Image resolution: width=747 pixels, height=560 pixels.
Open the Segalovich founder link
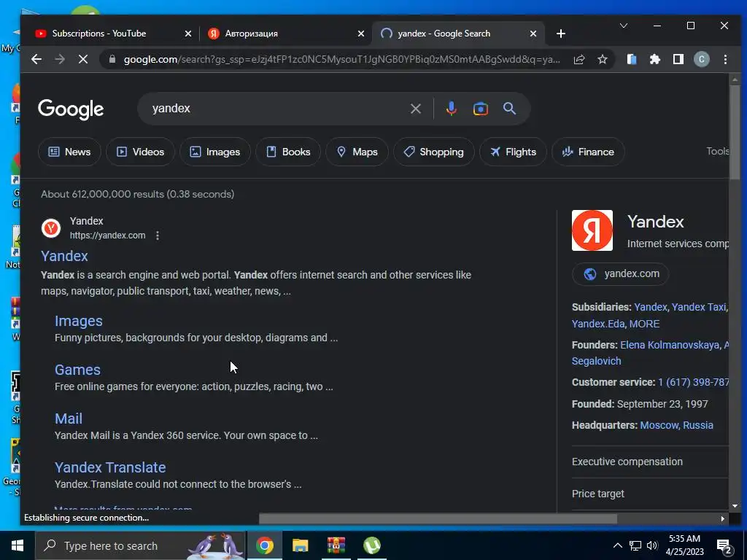coord(597,361)
